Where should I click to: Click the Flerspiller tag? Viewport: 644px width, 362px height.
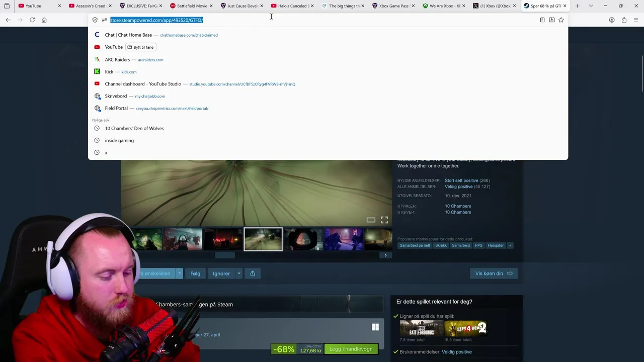point(496,245)
